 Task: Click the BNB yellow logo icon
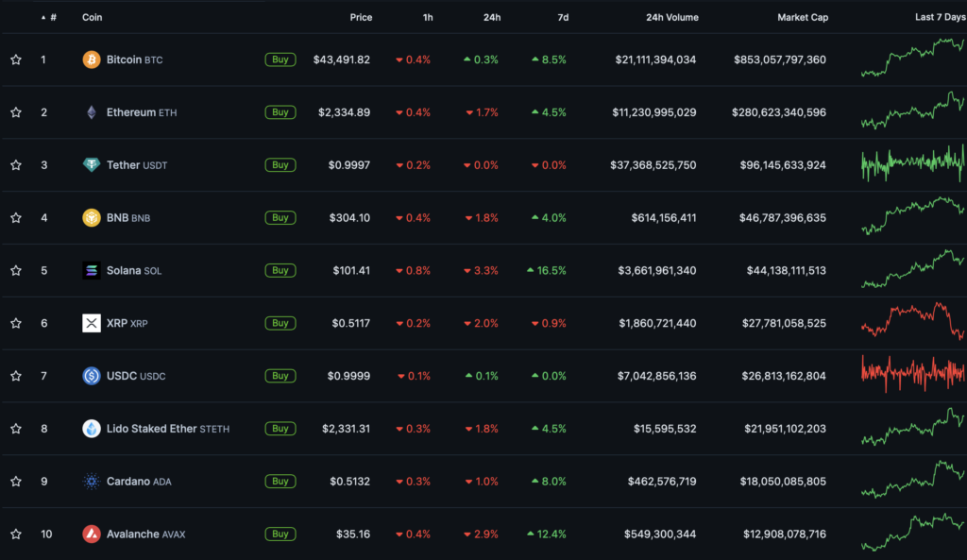[x=92, y=218]
